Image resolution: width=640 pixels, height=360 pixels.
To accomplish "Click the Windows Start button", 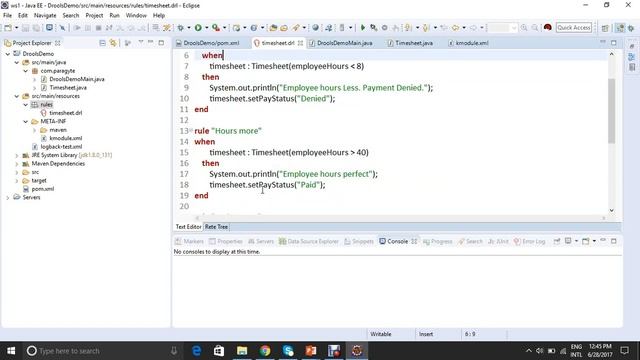I will pos(11,351).
